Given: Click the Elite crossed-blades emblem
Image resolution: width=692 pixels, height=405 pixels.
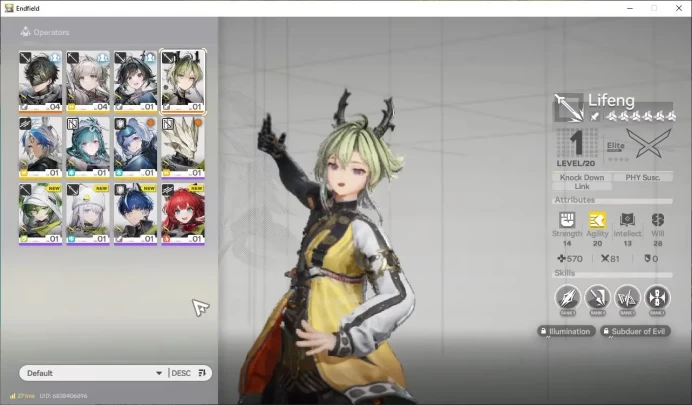Looking at the screenshot, I should coord(649,143).
